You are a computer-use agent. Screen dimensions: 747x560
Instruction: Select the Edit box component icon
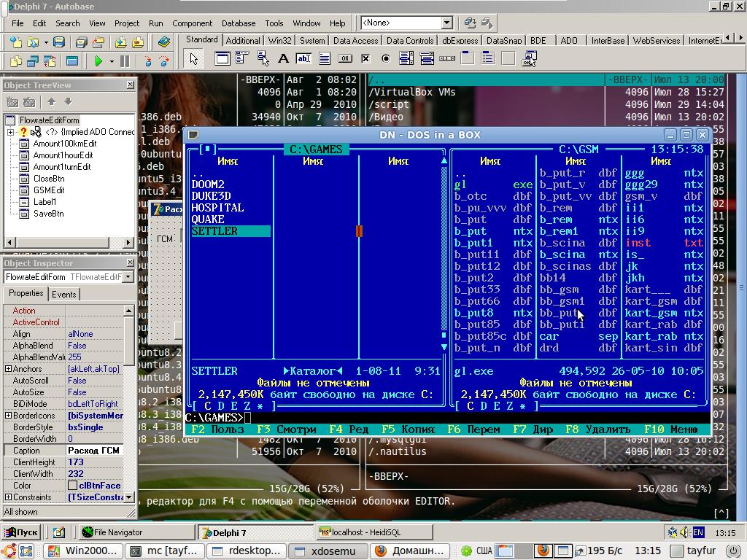[x=303, y=59]
